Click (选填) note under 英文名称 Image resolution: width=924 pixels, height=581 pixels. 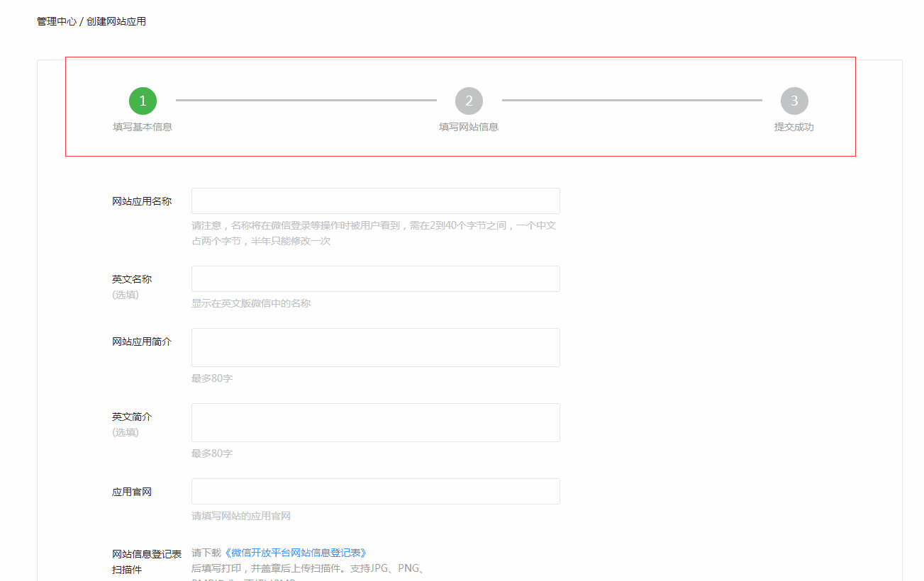(x=126, y=295)
